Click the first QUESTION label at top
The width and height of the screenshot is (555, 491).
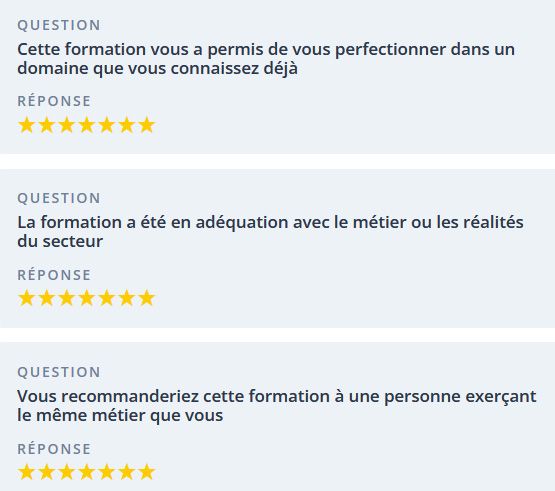click(59, 25)
